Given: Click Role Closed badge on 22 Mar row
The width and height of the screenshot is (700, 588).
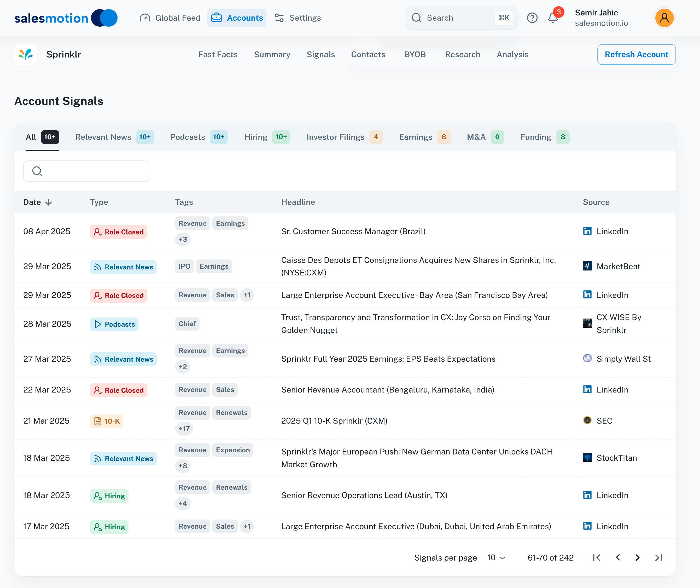Looking at the screenshot, I should [x=118, y=390].
